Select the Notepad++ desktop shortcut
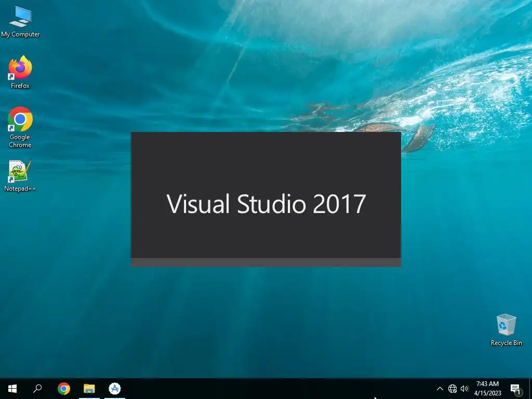 [20, 176]
